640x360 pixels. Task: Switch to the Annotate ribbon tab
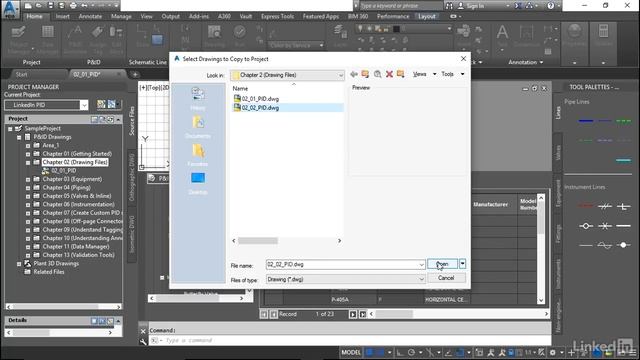click(90, 16)
